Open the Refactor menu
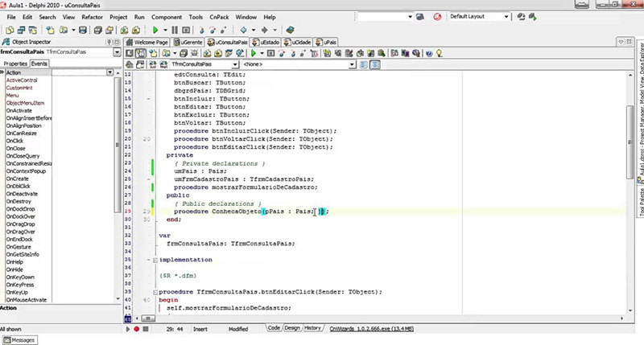Image resolution: width=644 pixels, height=345 pixels. click(91, 16)
